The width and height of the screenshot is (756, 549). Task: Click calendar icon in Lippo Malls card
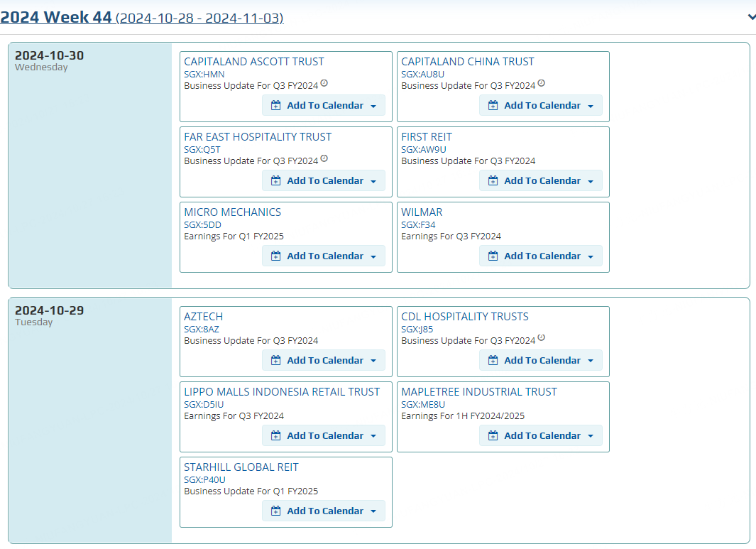276,435
